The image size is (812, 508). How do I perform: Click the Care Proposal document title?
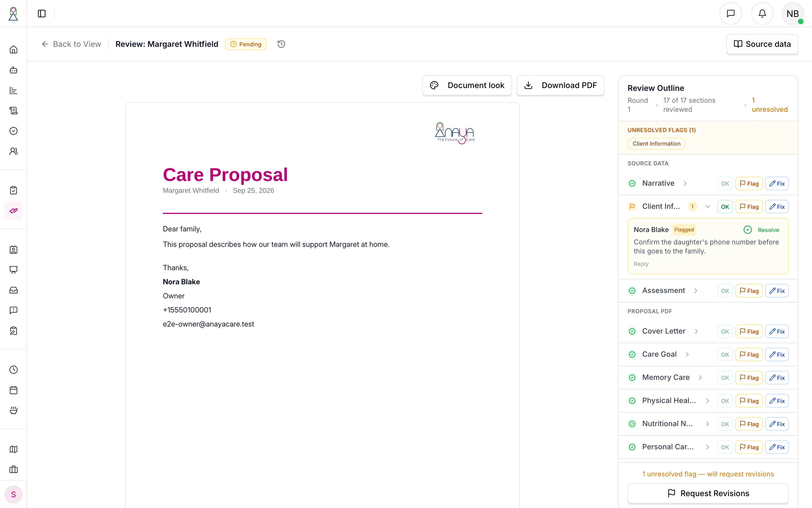click(x=225, y=175)
